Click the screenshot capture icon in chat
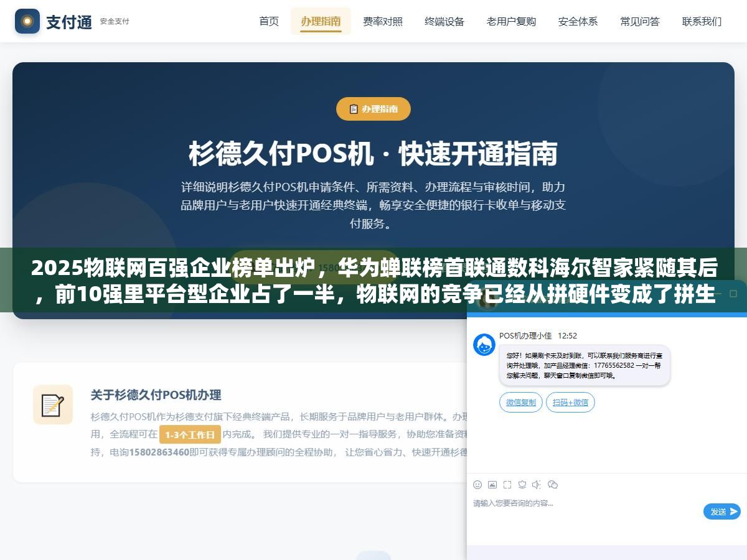This screenshot has height=560, width=747. (507, 485)
